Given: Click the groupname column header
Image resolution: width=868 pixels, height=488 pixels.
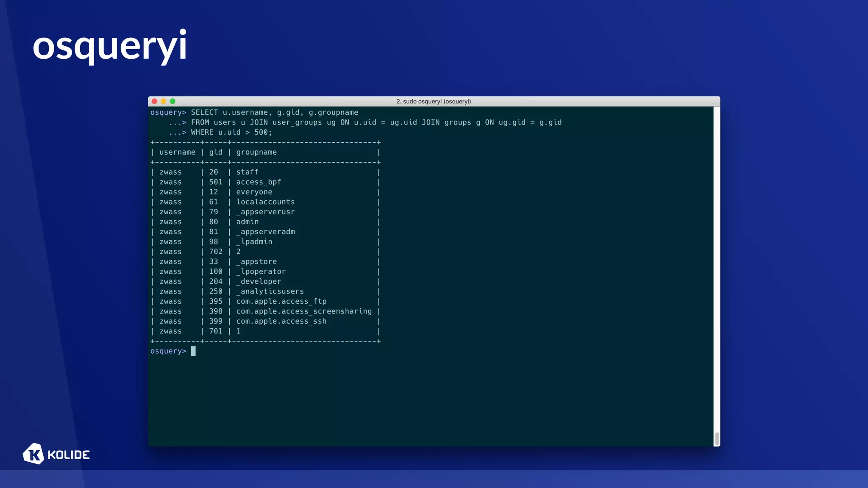Looking at the screenshot, I should click(256, 152).
